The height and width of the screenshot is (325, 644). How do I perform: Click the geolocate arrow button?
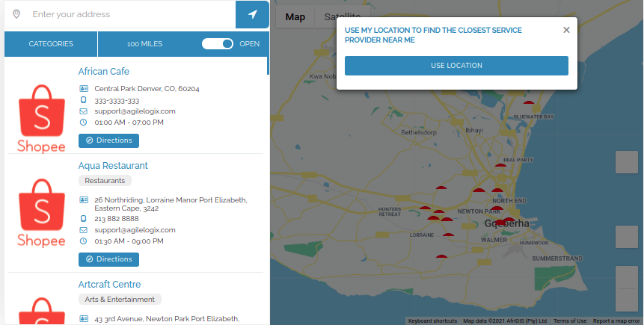(x=252, y=14)
